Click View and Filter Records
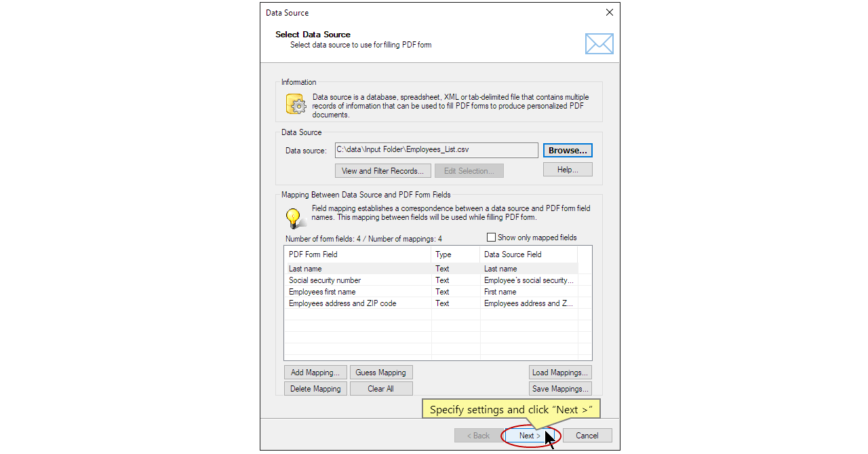This screenshot has width=868, height=454. click(x=382, y=170)
